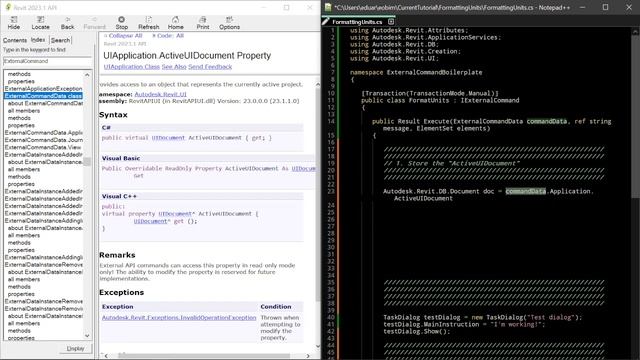Select ExternalCommandData.Appli... index entry
640x360 pixels.
tap(43, 133)
